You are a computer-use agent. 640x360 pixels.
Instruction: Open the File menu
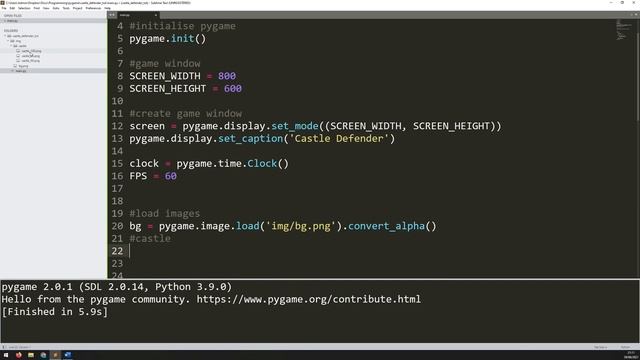tap(4, 8)
